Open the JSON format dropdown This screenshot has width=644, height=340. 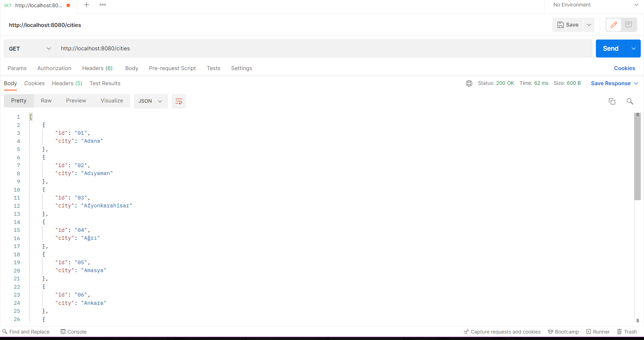point(150,101)
